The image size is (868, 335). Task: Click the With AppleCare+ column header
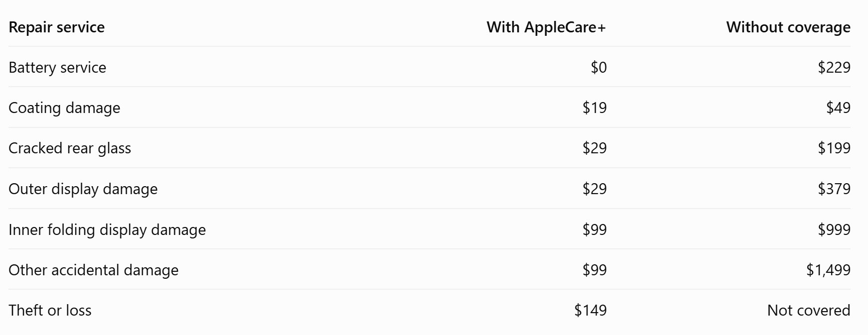(546, 27)
